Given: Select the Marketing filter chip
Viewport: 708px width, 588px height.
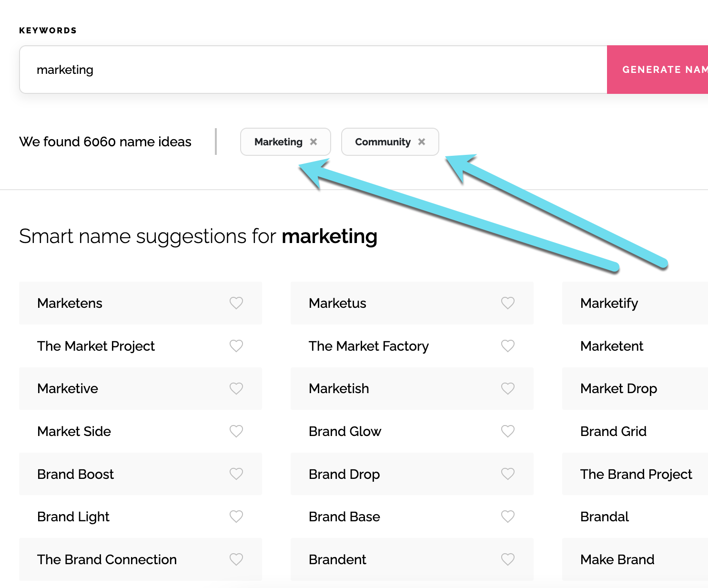Looking at the screenshot, I should tap(278, 142).
